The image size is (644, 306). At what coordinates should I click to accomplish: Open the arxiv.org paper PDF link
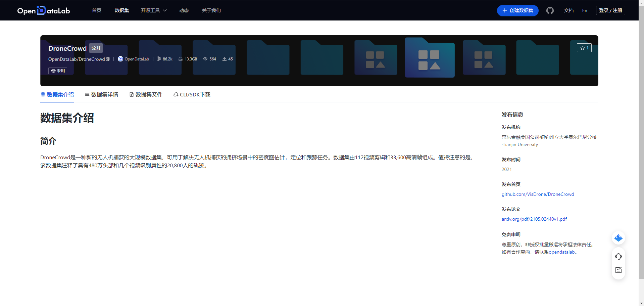(534, 219)
